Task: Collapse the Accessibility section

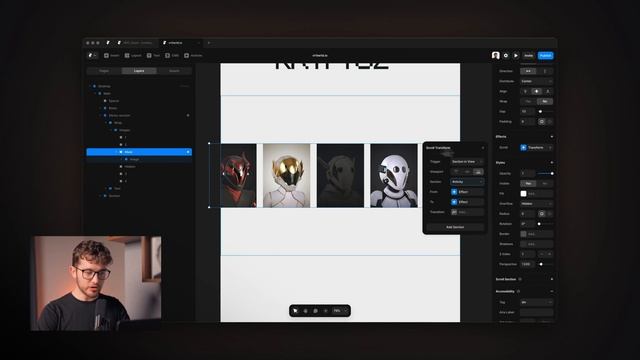Action: 552,291
